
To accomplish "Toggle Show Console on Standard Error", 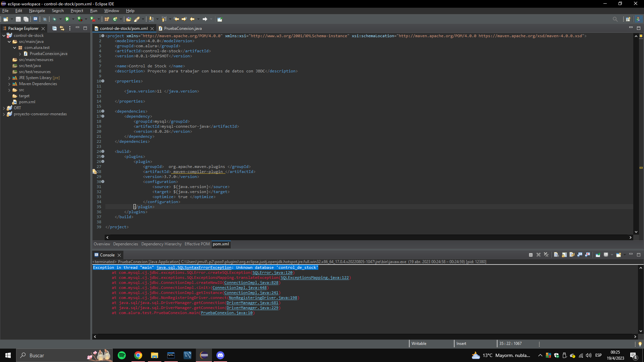I will pyautogui.click(x=587, y=255).
